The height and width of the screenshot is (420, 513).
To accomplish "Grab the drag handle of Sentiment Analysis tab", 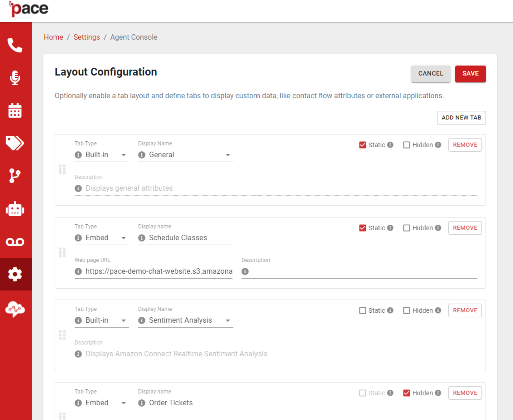I will (x=62, y=335).
